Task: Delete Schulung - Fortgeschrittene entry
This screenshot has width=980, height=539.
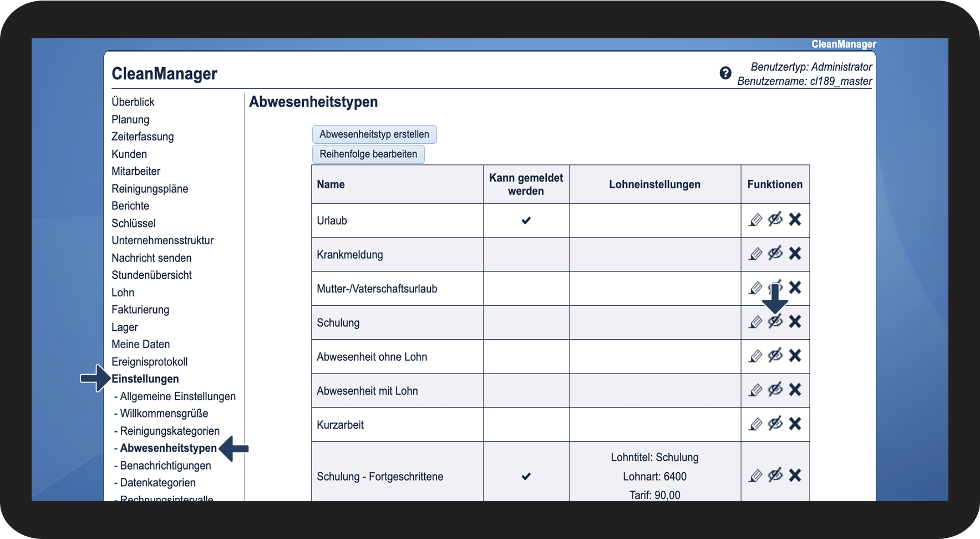Action: click(795, 475)
